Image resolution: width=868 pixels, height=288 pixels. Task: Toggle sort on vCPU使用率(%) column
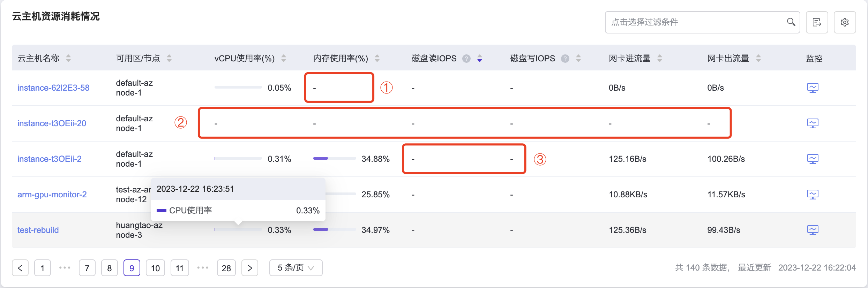284,58
